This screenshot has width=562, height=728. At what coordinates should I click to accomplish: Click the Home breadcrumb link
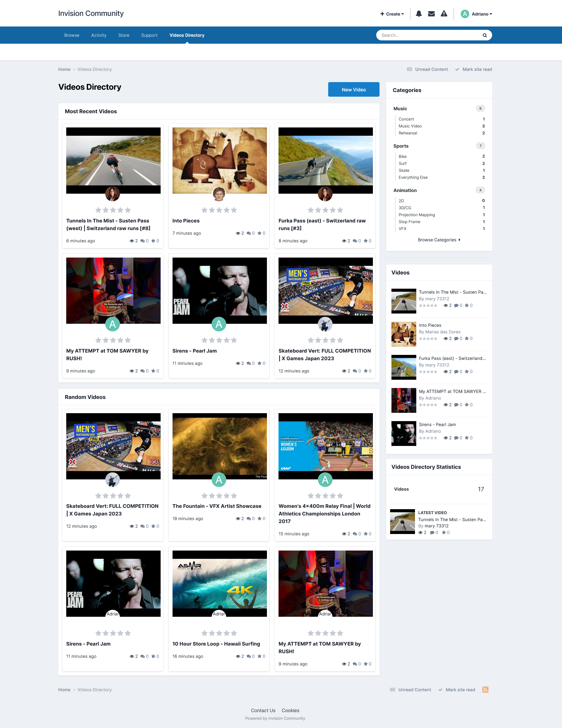[64, 69]
